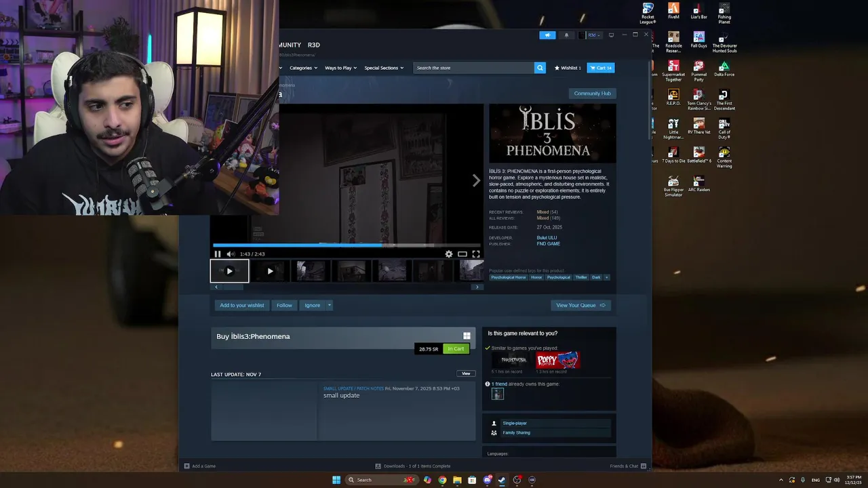
Task: Open Fall Guys desktop shortcut
Action: (x=698, y=40)
